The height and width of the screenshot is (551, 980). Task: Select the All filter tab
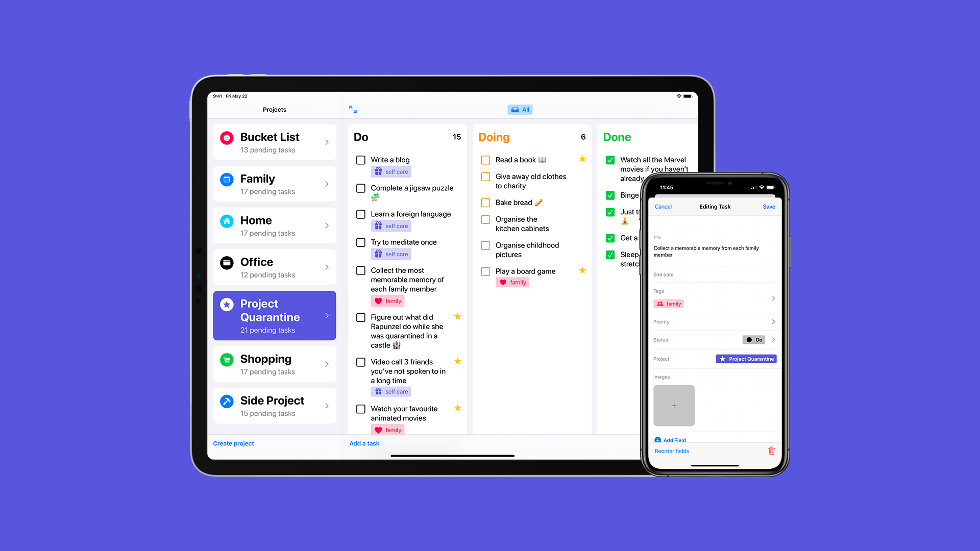click(x=522, y=110)
